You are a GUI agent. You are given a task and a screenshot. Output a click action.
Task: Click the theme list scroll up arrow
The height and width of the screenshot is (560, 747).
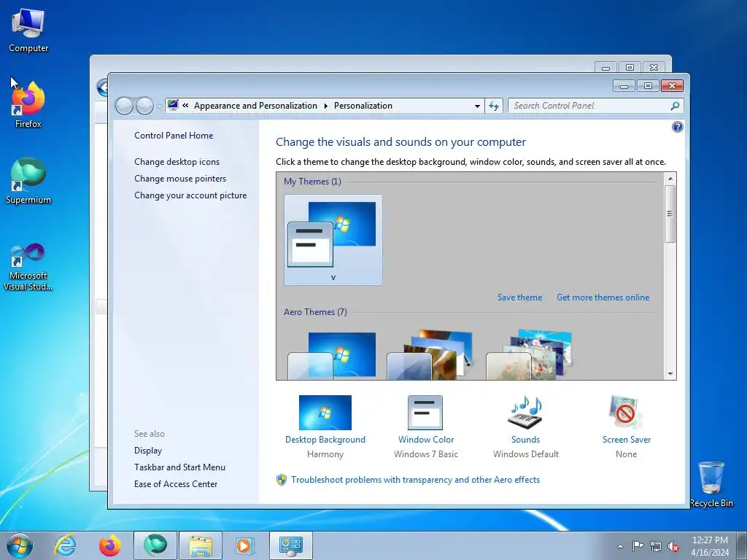pyautogui.click(x=670, y=179)
